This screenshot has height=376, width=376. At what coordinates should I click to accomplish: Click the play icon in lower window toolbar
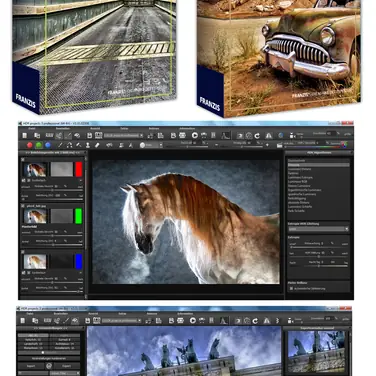193,320
